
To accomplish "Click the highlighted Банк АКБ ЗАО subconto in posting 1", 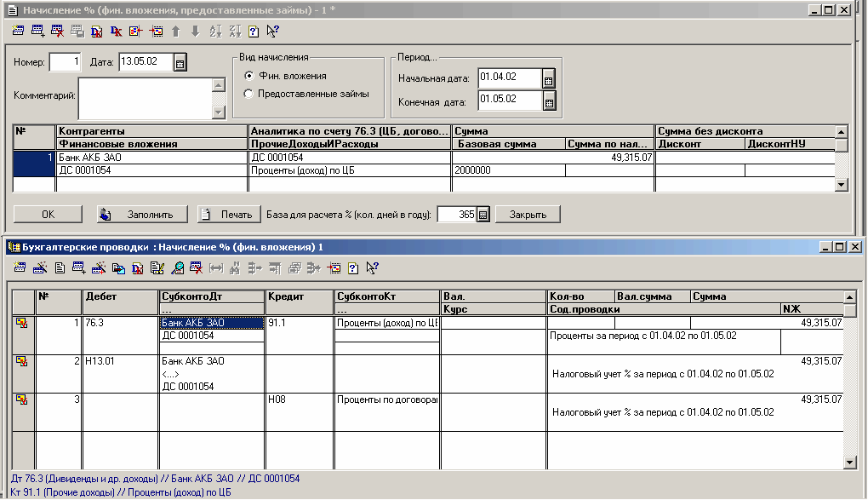I will pyautogui.click(x=211, y=323).
